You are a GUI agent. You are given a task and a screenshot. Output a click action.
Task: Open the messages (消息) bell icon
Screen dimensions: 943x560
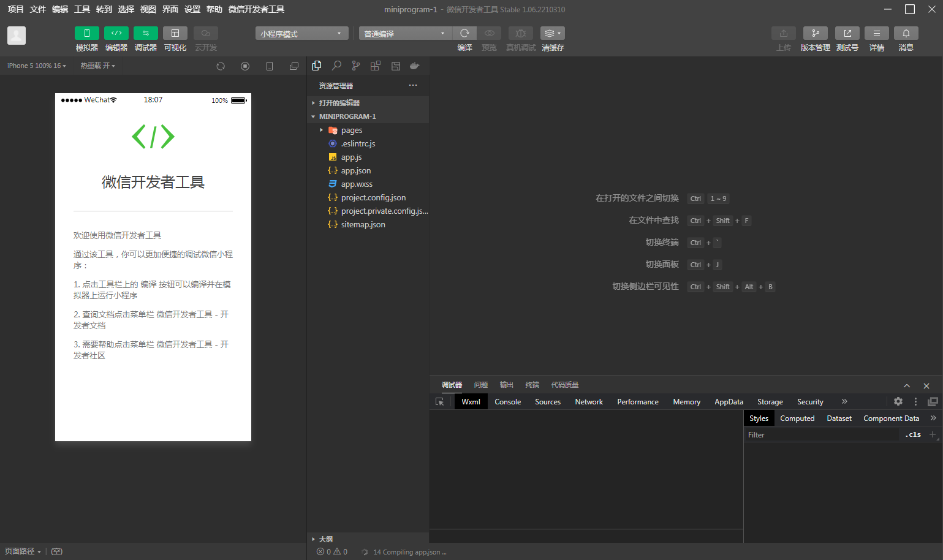click(x=906, y=33)
